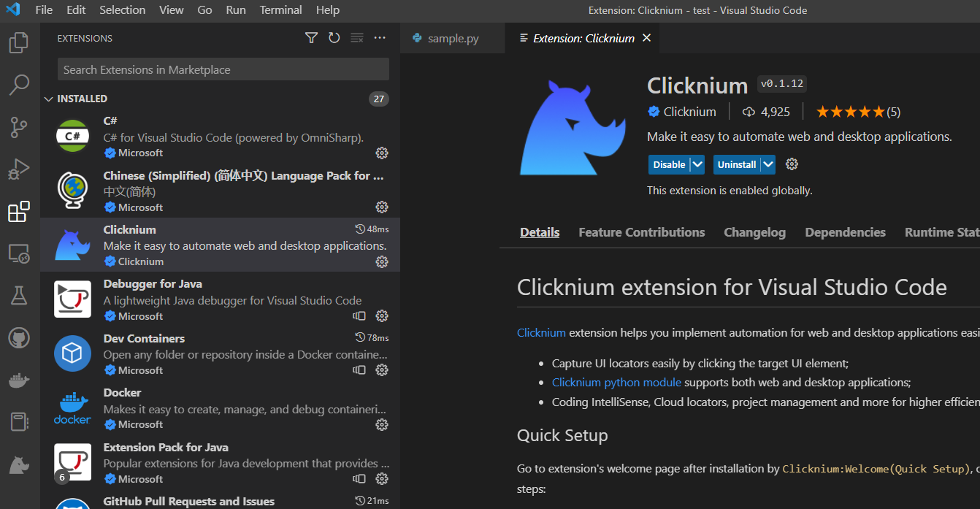Click the five-star rating for Clicknium
This screenshot has height=509, width=980.
[x=850, y=112]
